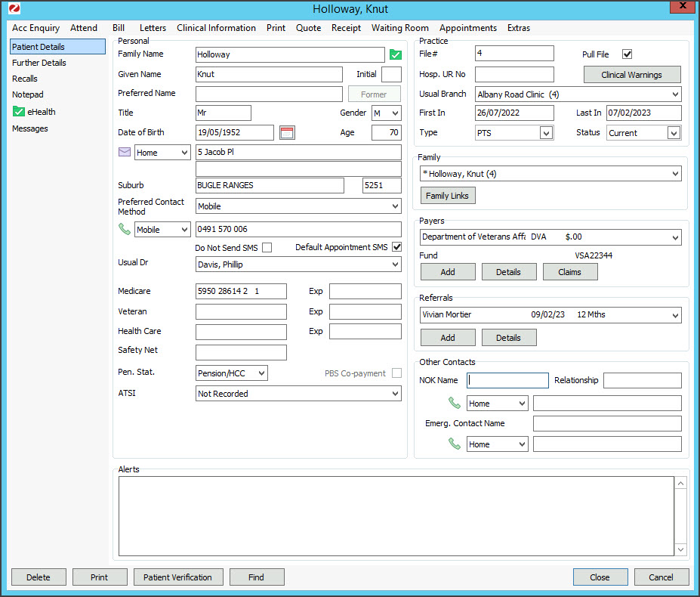Enable the Do Not Send SMS checkbox
The width and height of the screenshot is (700, 597).
[x=267, y=248]
